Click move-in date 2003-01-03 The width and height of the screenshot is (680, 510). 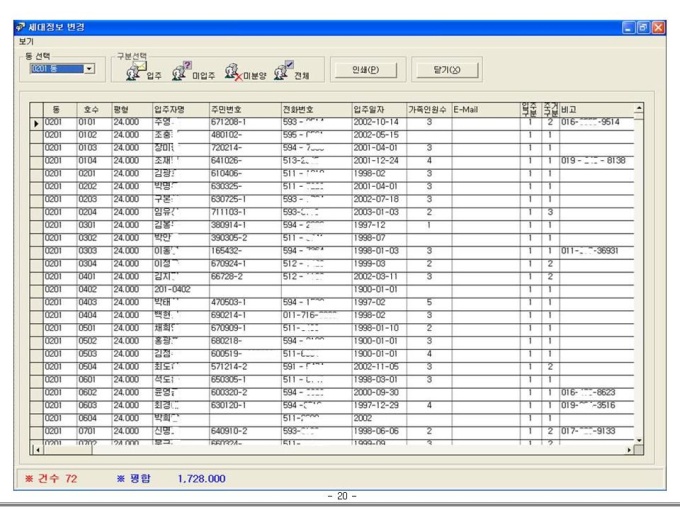tap(379, 212)
